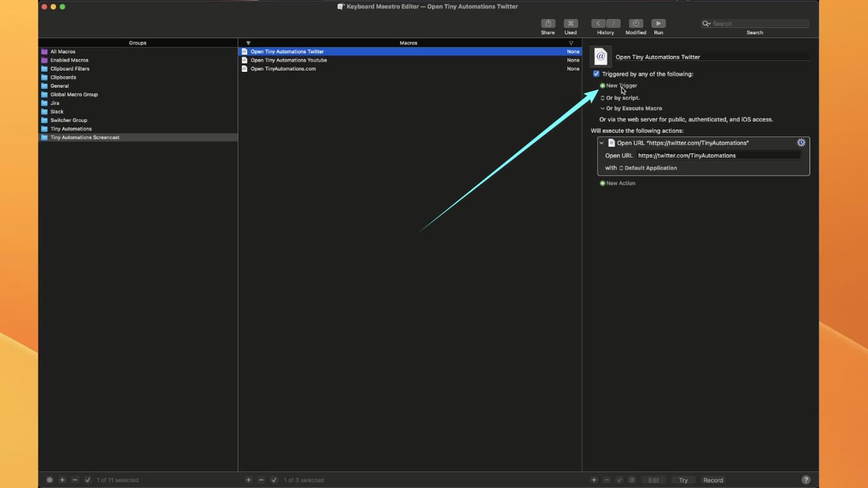The image size is (868, 488).
Task: Focus the Search field
Action: tap(755, 24)
